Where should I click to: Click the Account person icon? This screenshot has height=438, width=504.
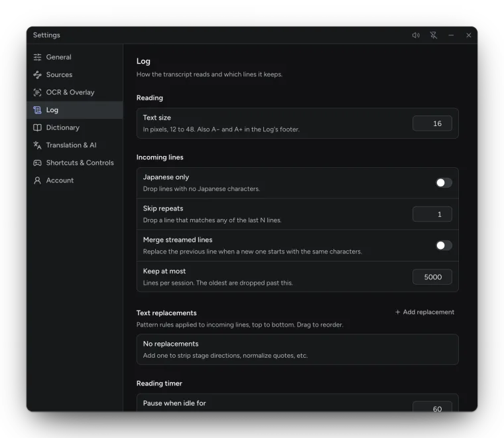pyautogui.click(x=37, y=181)
